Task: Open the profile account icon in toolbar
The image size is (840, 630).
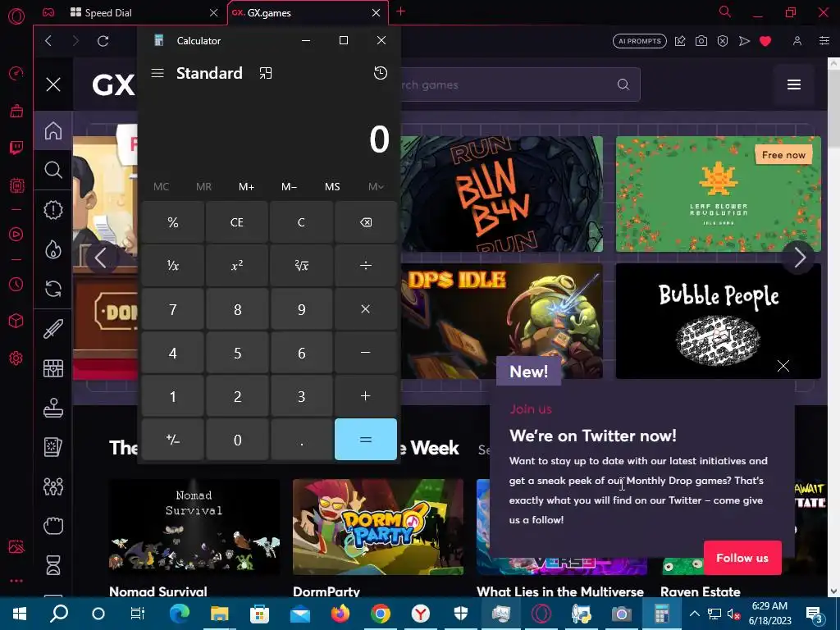Action: [x=797, y=41]
